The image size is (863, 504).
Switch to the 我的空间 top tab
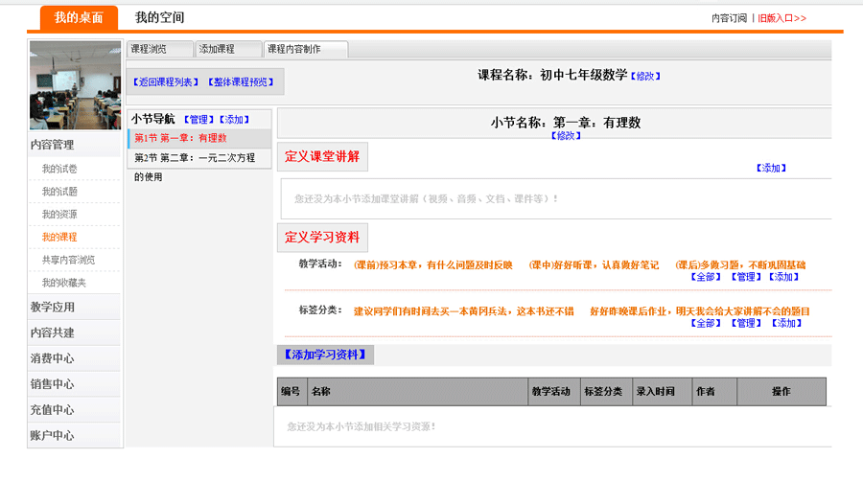point(159,18)
